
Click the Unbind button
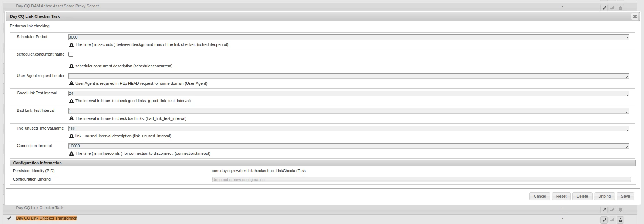pos(604,196)
